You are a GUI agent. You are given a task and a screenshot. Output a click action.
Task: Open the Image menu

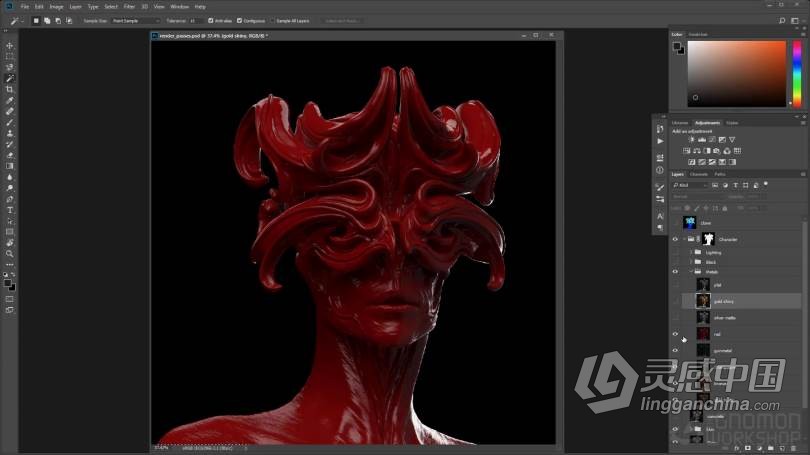(x=56, y=7)
